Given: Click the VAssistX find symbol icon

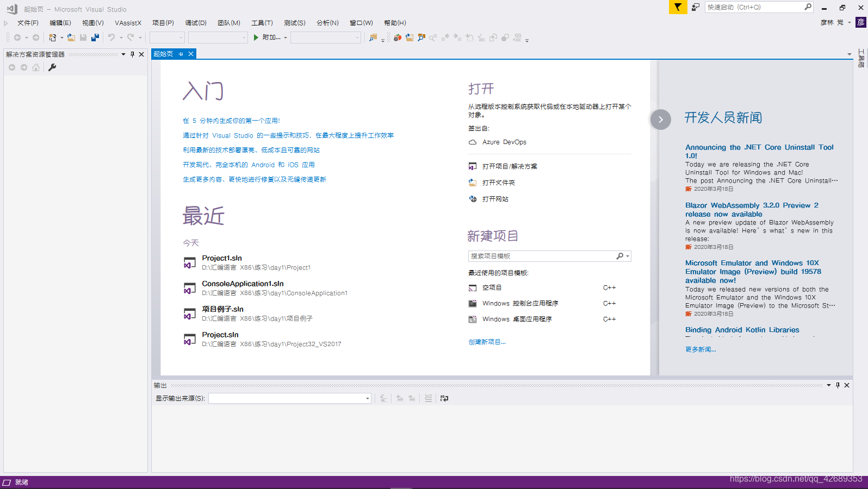Looking at the screenshot, I should (x=421, y=37).
